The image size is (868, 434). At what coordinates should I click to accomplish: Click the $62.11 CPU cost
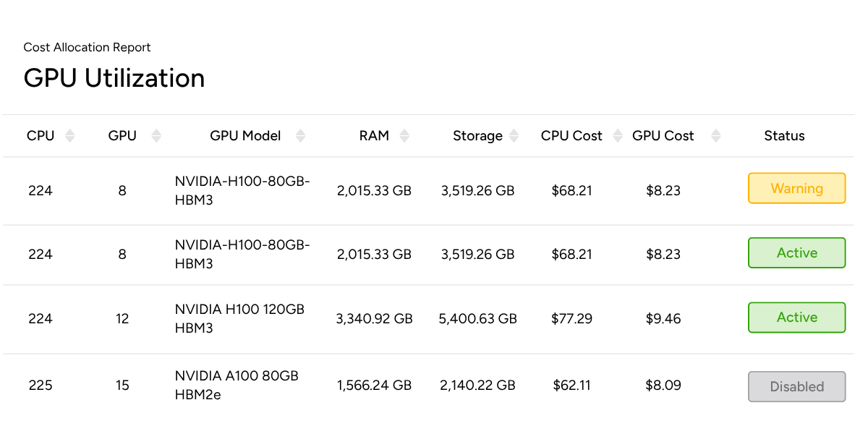point(571,386)
